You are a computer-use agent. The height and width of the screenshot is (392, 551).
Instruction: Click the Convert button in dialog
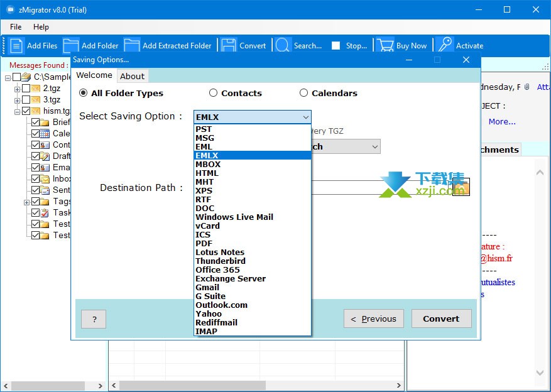coord(441,318)
